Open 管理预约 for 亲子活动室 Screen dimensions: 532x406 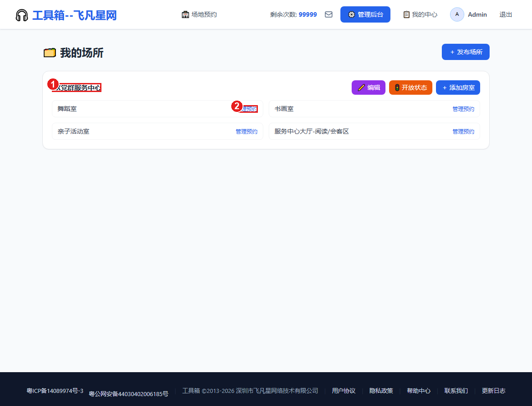[246, 132]
